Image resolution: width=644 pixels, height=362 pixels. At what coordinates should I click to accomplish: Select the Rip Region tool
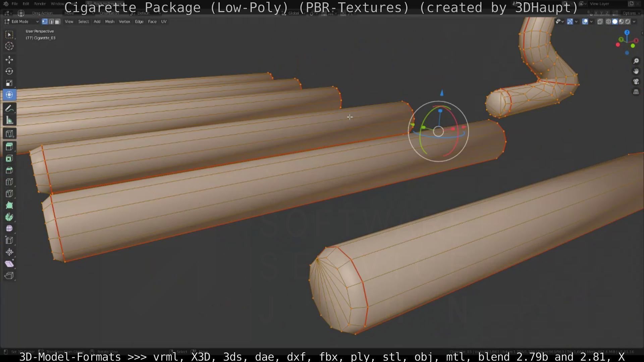coord(9,276)
